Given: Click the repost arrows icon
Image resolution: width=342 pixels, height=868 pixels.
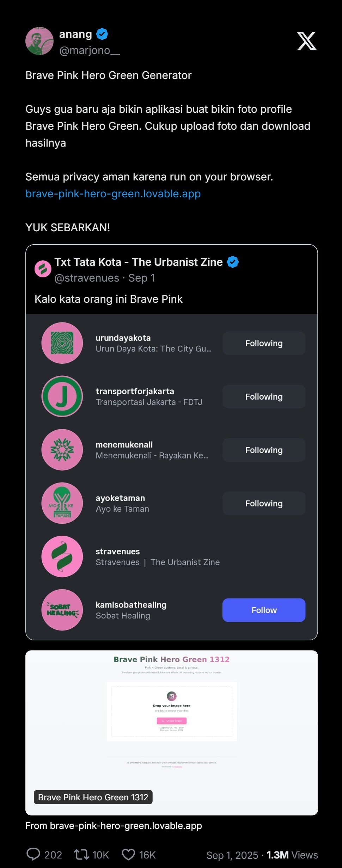Looking at the screenshot, I should click(81, 854).
